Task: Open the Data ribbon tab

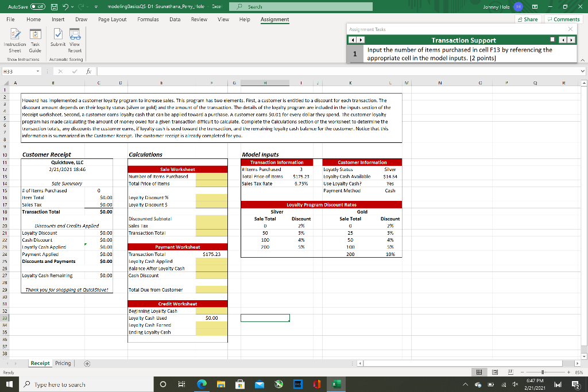Action: point(175,20)
